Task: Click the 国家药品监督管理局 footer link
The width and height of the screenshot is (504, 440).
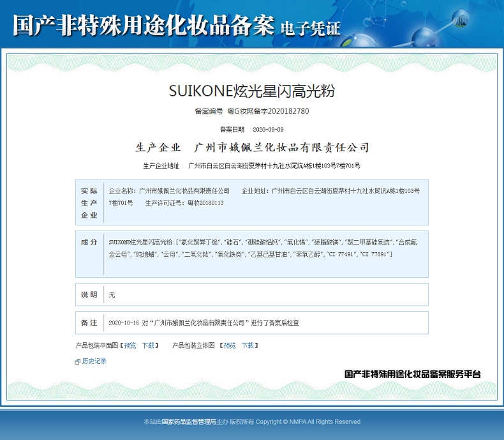Action: pyautogui.click(x=189, y=421)
